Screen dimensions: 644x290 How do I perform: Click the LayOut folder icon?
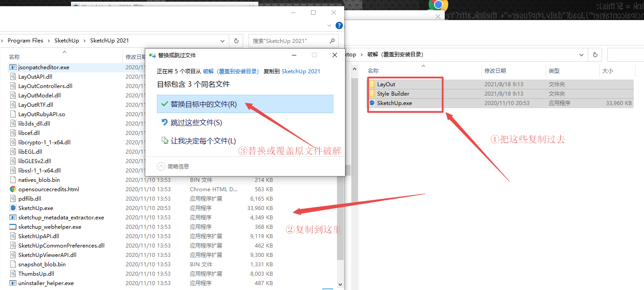click(x=372, y=84)
